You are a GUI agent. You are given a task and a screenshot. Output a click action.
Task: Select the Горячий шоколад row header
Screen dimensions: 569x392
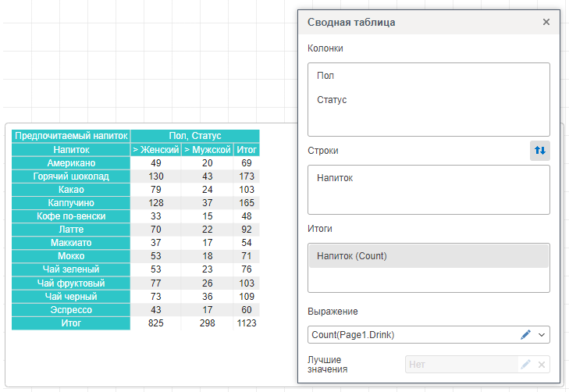pyautogui.click(x=71, y=176)
